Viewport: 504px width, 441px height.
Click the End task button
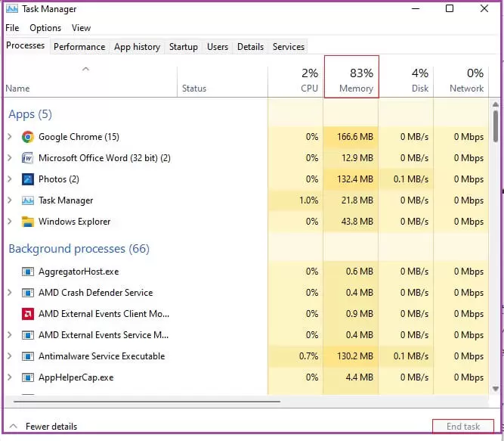click(463, 426)
